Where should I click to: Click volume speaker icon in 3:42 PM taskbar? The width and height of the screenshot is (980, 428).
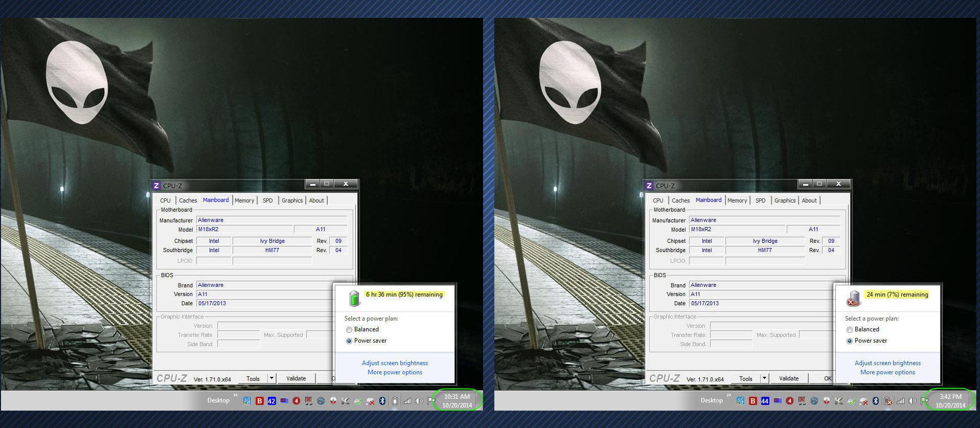[x=912, y=401]
